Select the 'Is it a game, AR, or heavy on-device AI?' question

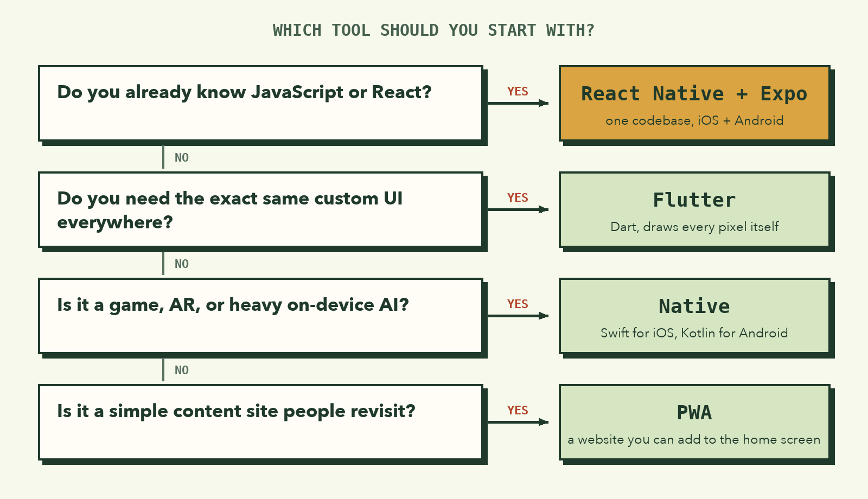tap(260, 316)
